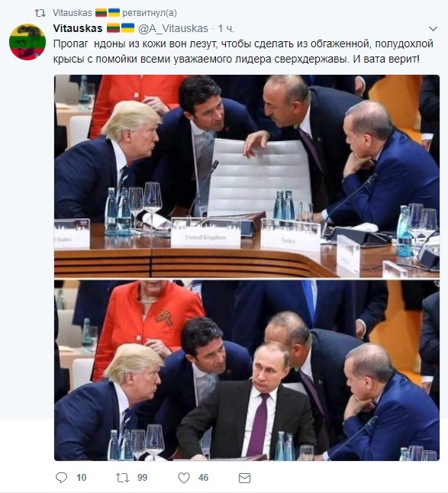Send tweet via the envelope message icon
This screenshot has width=448, height=493.
click(x=244, y=478)
